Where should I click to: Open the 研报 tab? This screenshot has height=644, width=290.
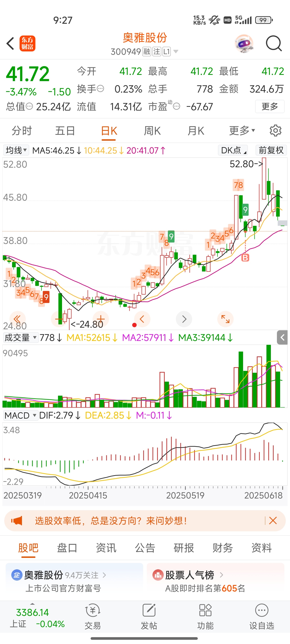click(x=184, y=548)
